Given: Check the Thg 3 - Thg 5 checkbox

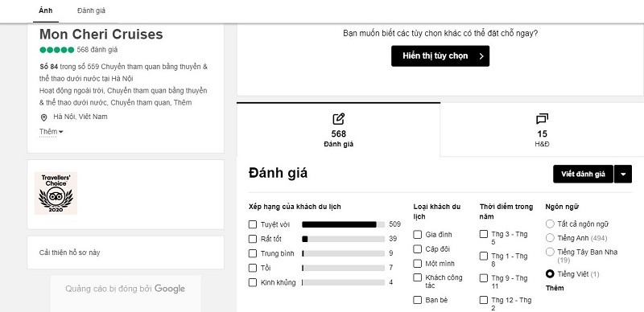Looking at the screenshot, I should 484,234.
